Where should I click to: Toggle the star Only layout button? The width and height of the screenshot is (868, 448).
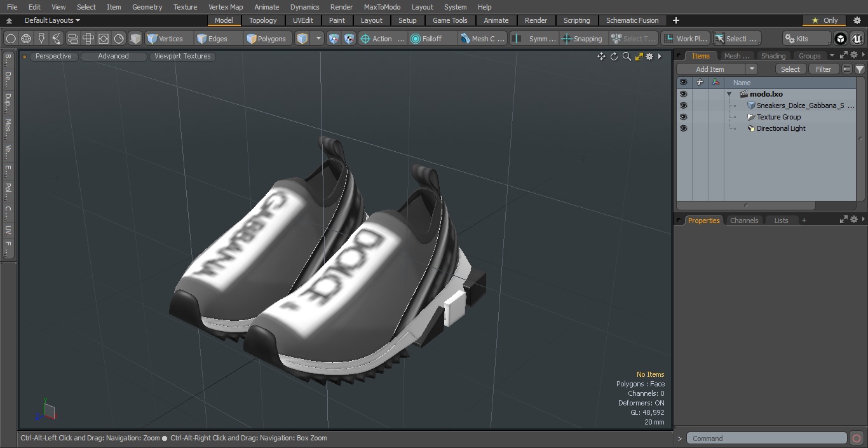(x=825, y=20)
